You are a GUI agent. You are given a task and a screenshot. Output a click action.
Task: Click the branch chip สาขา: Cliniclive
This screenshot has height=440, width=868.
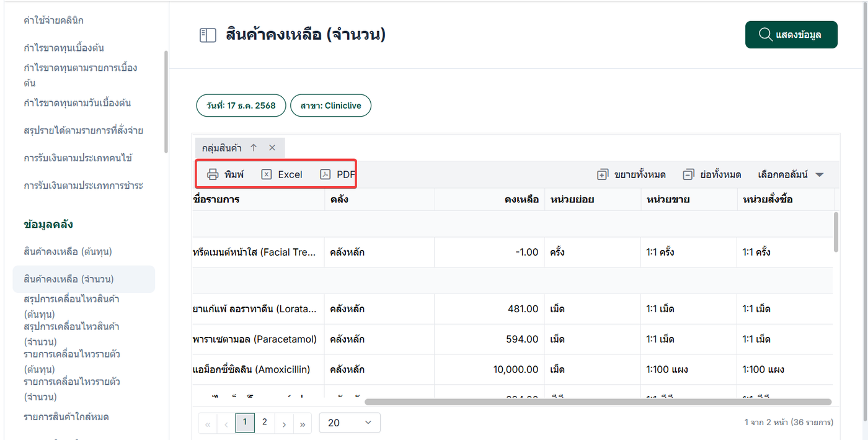click(330, 106)
